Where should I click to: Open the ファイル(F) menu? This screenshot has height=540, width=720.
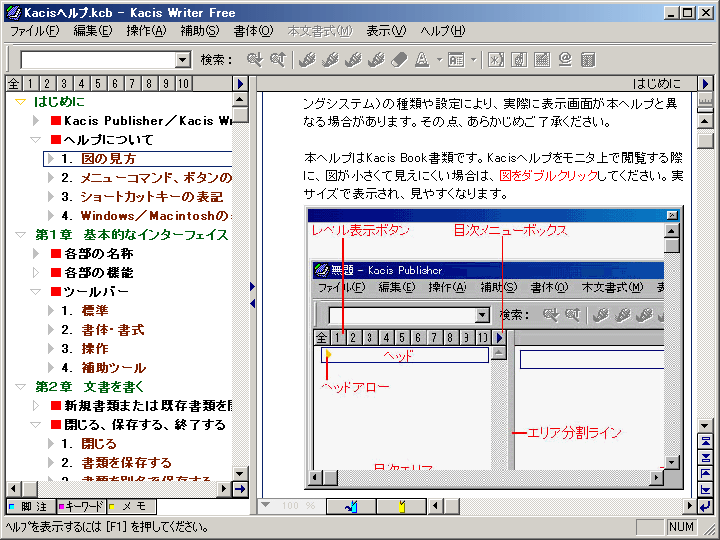tap(35, 31)
